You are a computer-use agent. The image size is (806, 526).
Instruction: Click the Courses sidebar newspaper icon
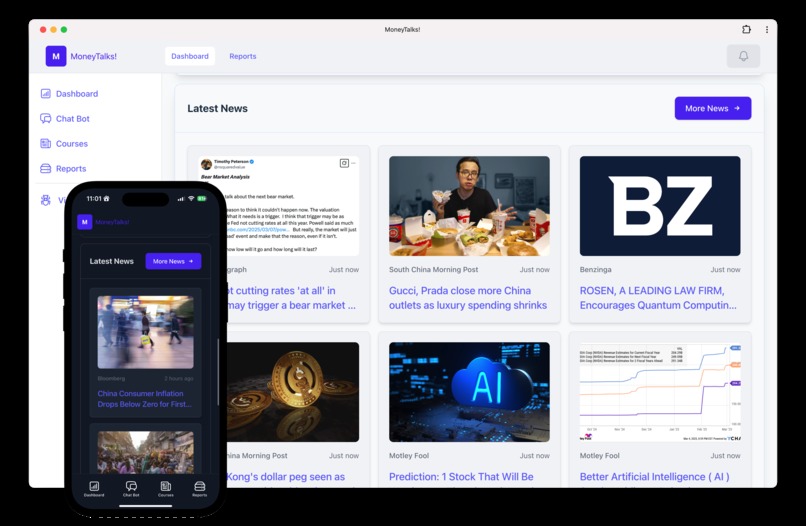click(46, 143)
